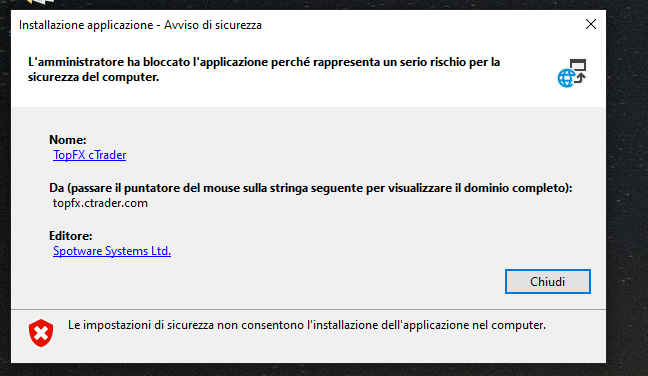Click the dark desktop area beside the dialog
The image size is (648, 376).
(627, 186)
